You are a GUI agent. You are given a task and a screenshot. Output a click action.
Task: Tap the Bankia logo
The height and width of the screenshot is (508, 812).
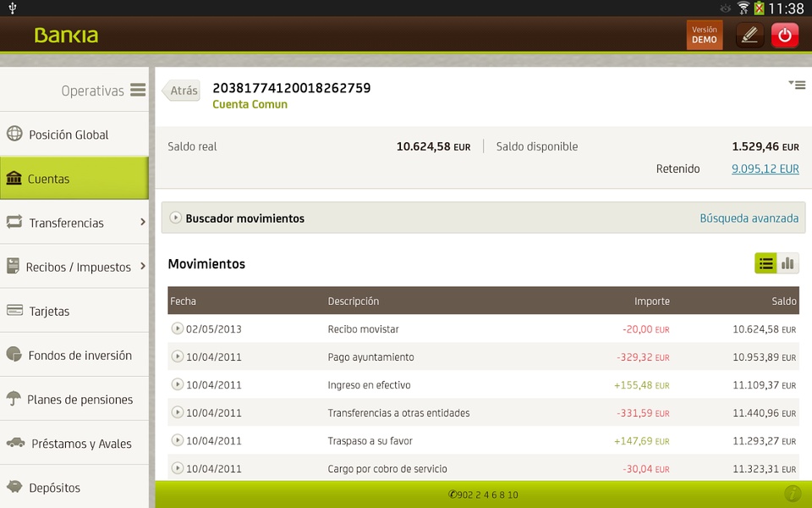coord(66,36)
